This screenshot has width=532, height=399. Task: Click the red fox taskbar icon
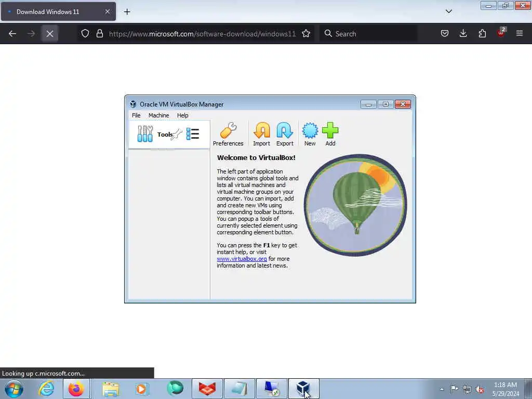[x=207, y=389]
